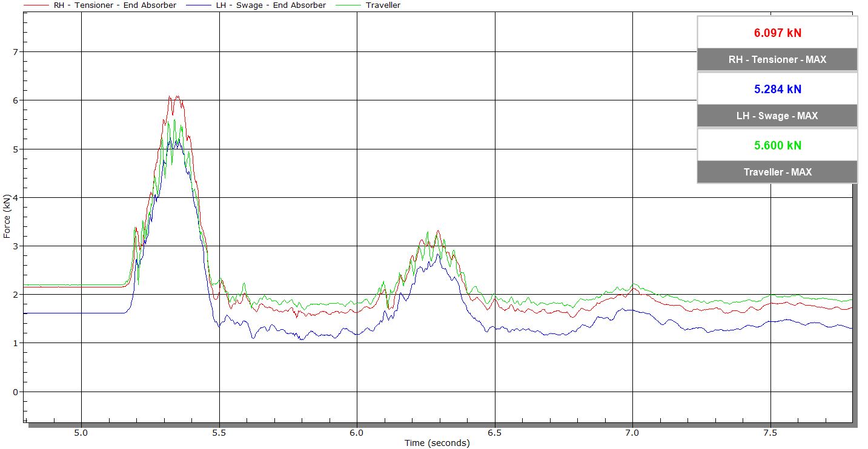
Task: Click the Time (seconds) axis title
Action: [x=437, y=443]
